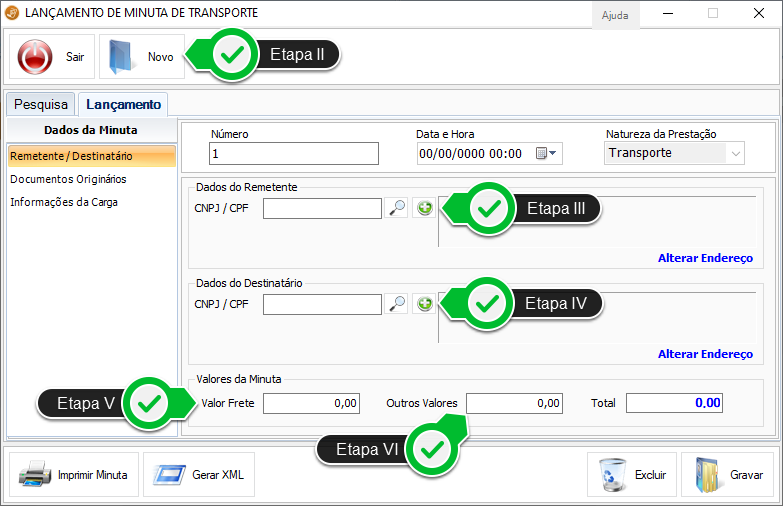Select the Lançamento tab

pos(123,104)
